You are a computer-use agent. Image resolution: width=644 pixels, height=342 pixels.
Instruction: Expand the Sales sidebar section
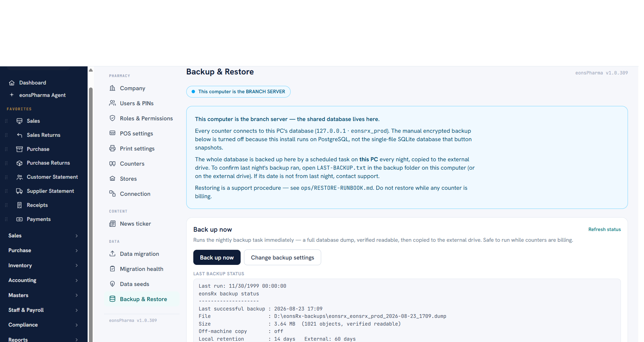44,236
